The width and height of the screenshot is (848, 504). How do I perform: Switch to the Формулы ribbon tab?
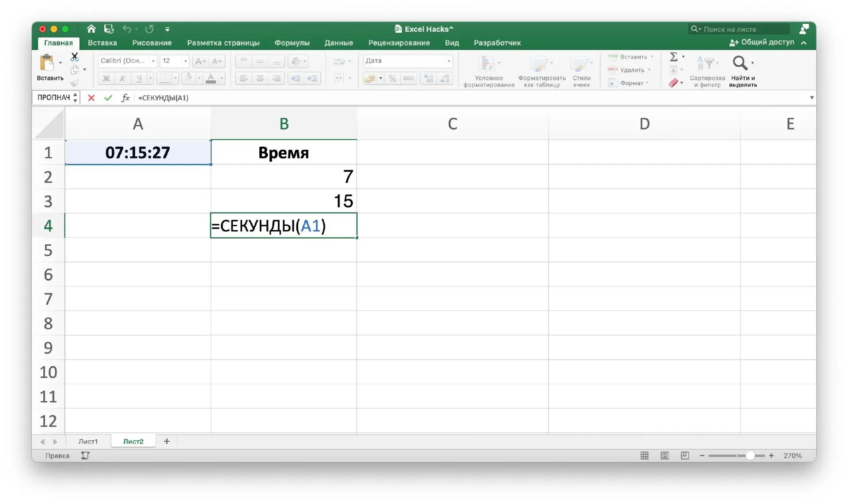(291, 43)
